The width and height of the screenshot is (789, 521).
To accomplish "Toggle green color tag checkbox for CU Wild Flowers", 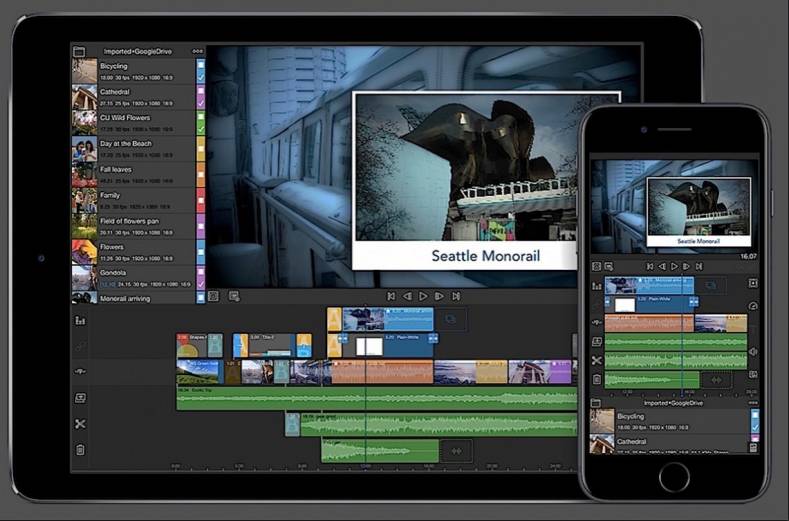I will pyautogui.click(x=201, y=123).
